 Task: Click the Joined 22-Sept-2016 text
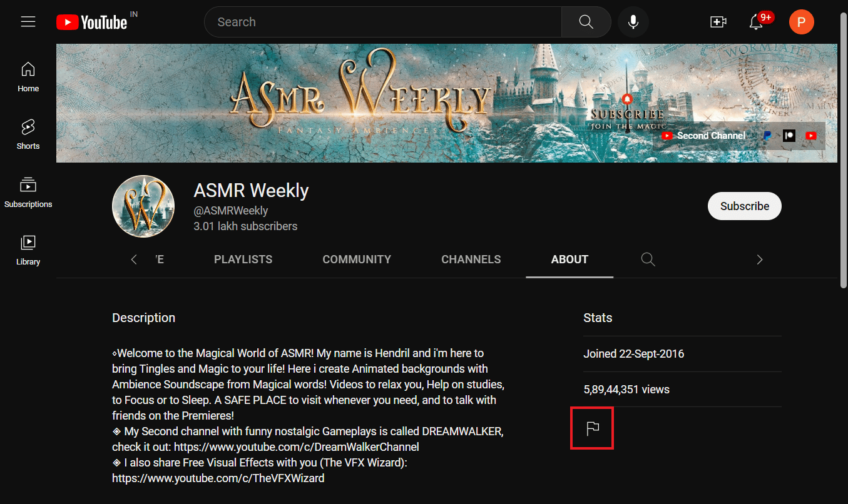634,354
